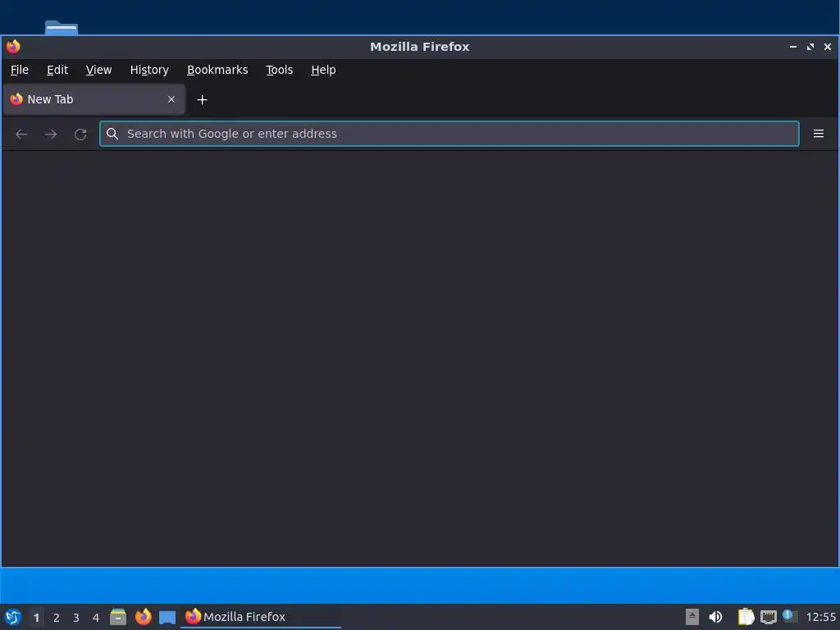Switch to virtual desktop 4

pyautogui.click(x=96, y=618)
